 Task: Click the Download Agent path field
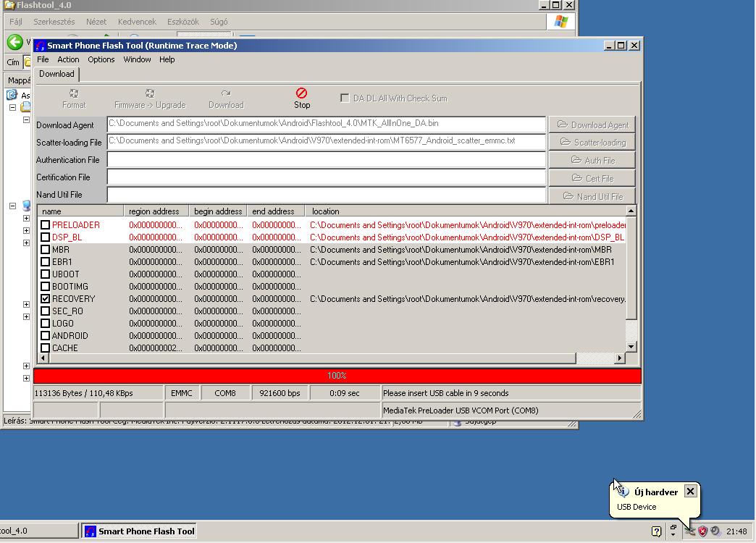pos(327,124)
